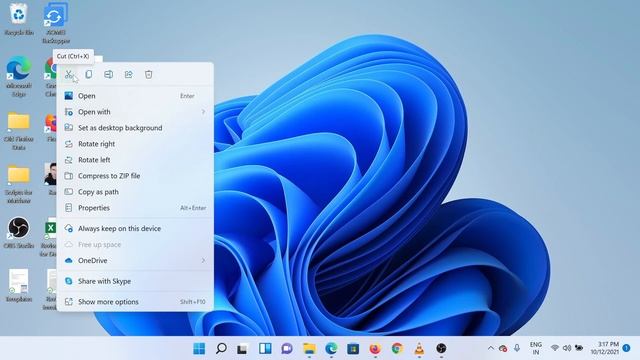Select the OBS Studio desktop shortcut

click(18, 233)
